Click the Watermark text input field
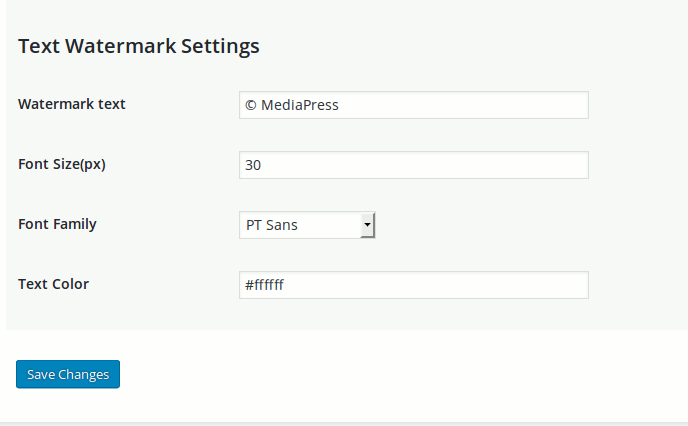This screenshot has height=426, width=688. pos(414,105)
